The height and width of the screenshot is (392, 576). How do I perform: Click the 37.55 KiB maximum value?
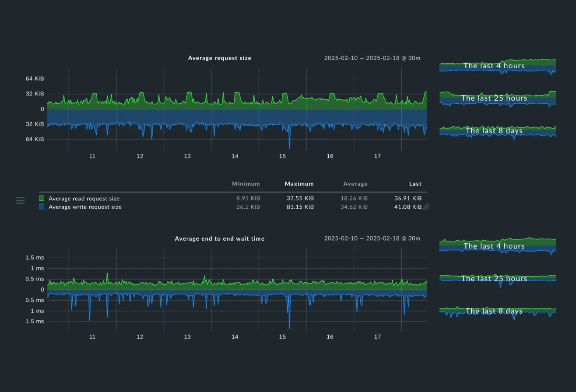click(x=300, y=199)
